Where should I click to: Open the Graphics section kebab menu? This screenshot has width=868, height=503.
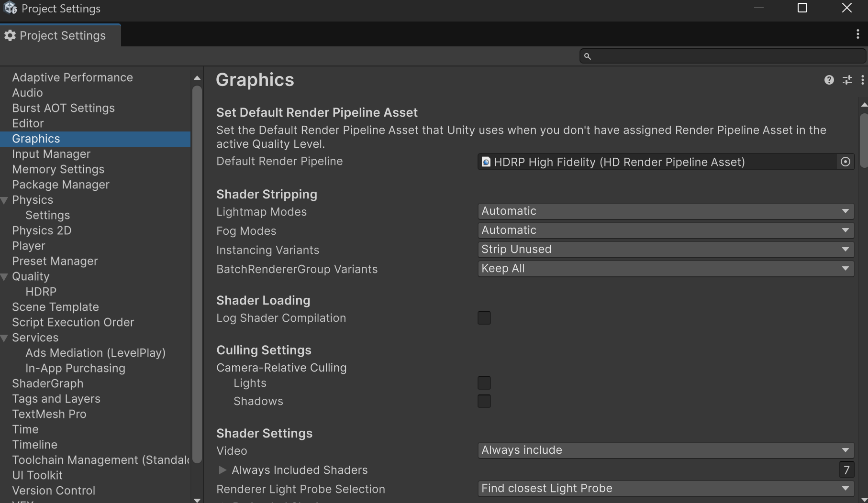point(862,80)
